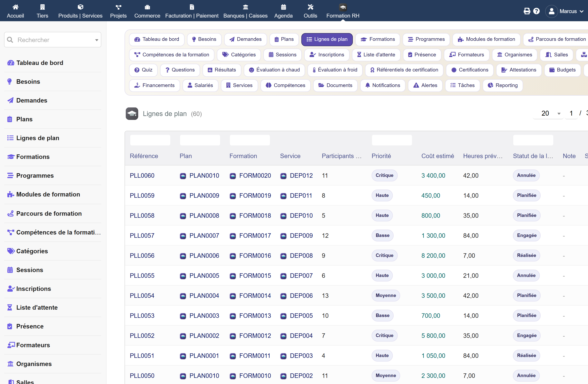
Task: Click the Reporting tab button
Action: [503, 85]
